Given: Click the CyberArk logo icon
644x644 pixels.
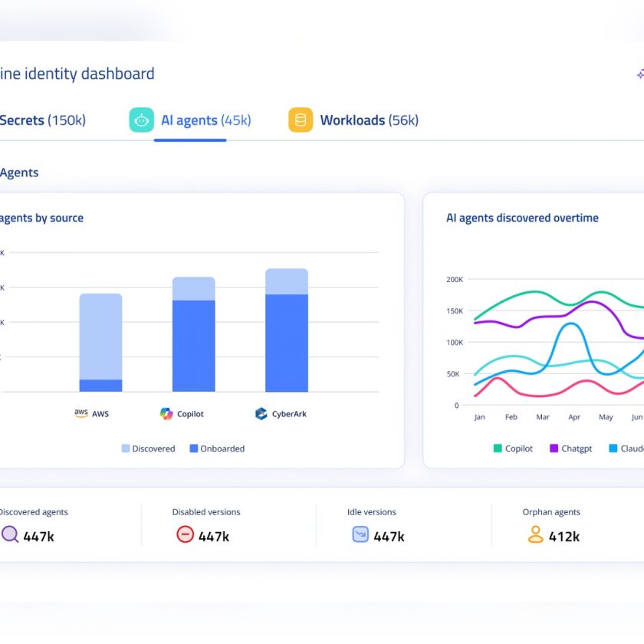Looking at the screenshot, I should point(261,414).
